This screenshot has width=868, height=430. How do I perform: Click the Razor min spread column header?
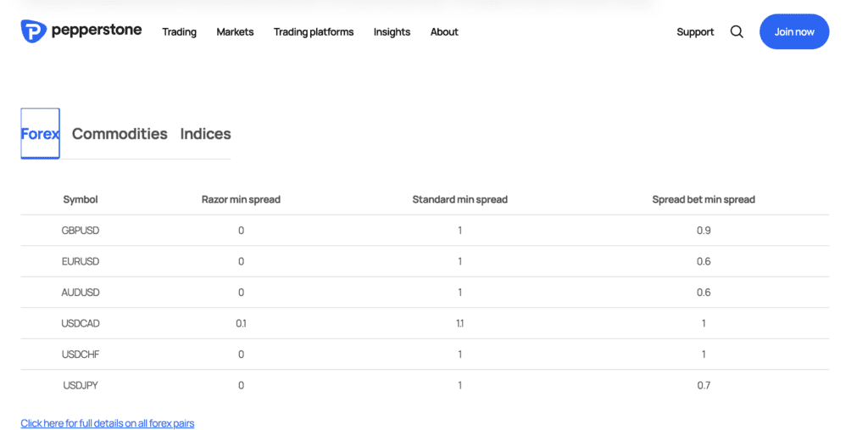coord(241,199)
